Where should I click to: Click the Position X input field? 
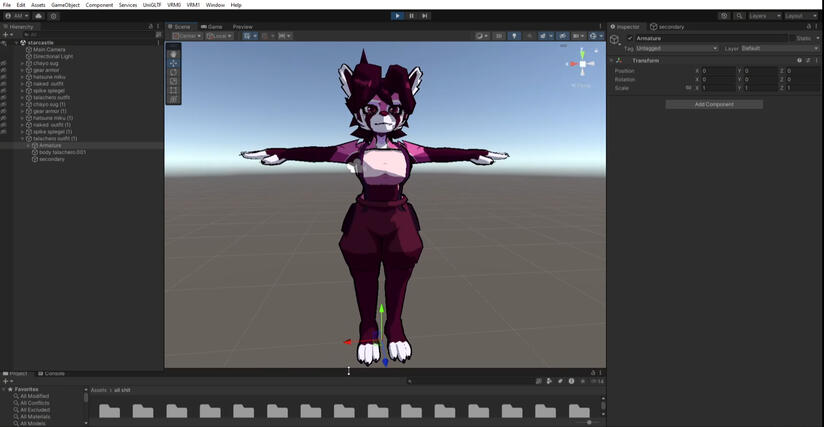[718, 71]
